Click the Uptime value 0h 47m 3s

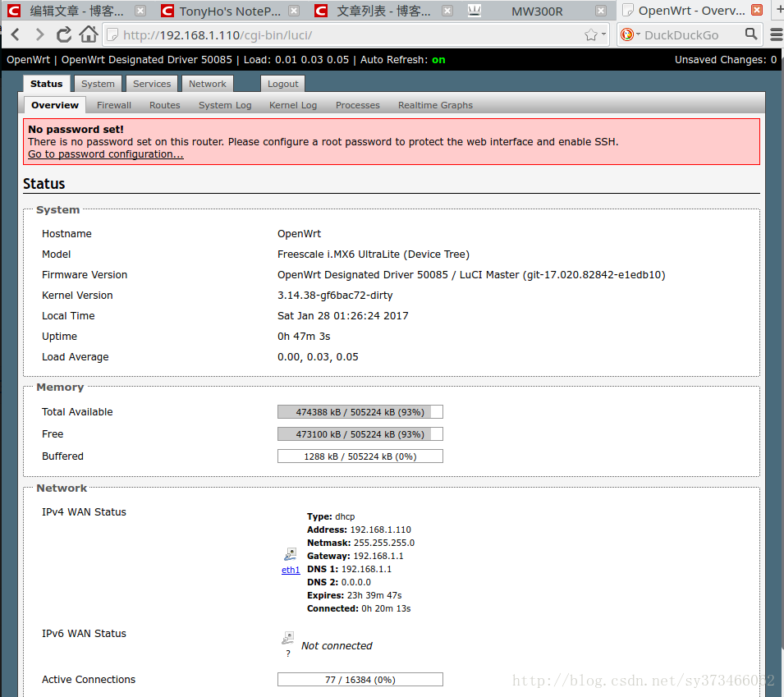(x=304, y=336)
